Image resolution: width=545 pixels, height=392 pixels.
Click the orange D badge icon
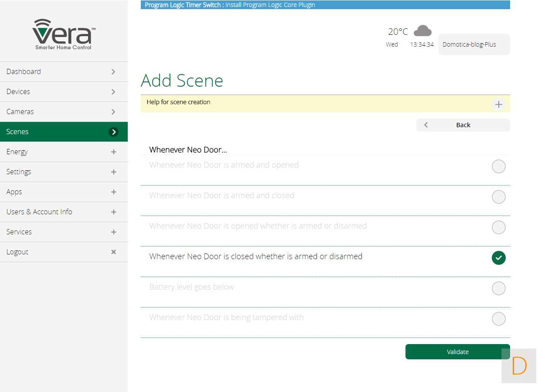tap(519, 366)
